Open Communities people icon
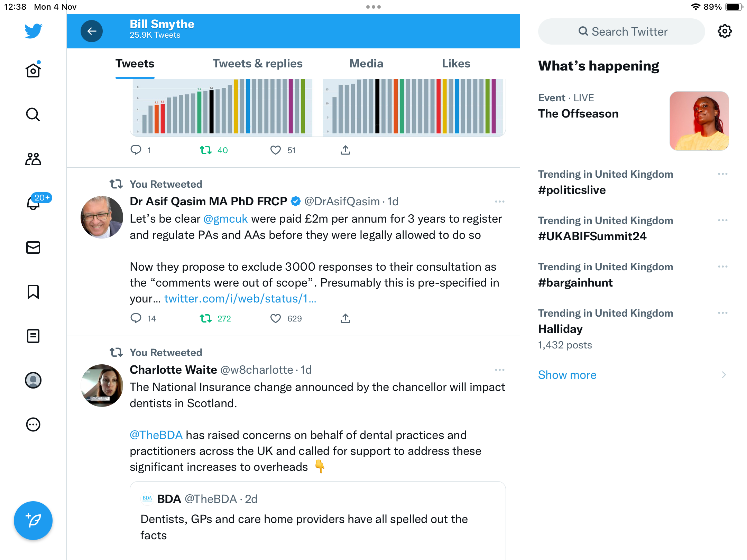This screenshot has height=560, width=747. 33,159
